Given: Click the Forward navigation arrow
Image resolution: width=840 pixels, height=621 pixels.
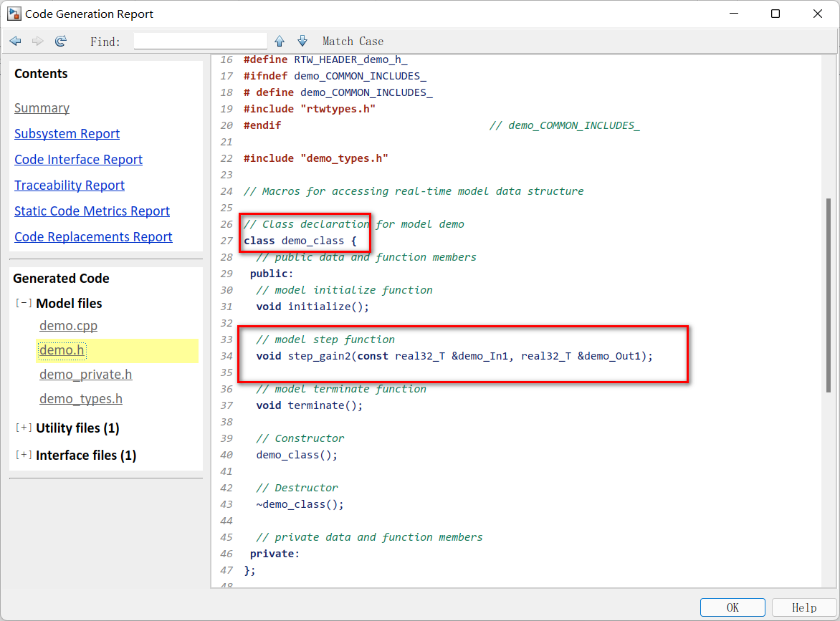Looking at the screenshot, I should pyautogui.click(x=37, y=42).
